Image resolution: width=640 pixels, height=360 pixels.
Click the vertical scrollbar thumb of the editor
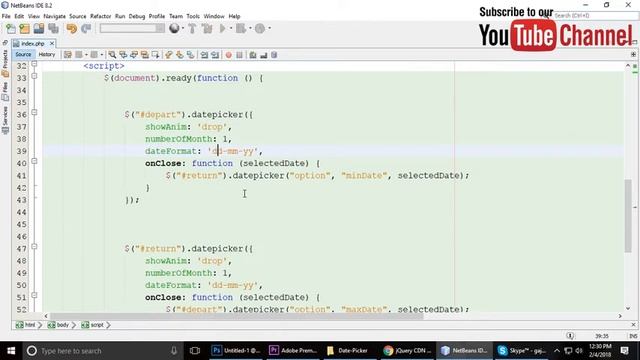[x=628, y=216]
